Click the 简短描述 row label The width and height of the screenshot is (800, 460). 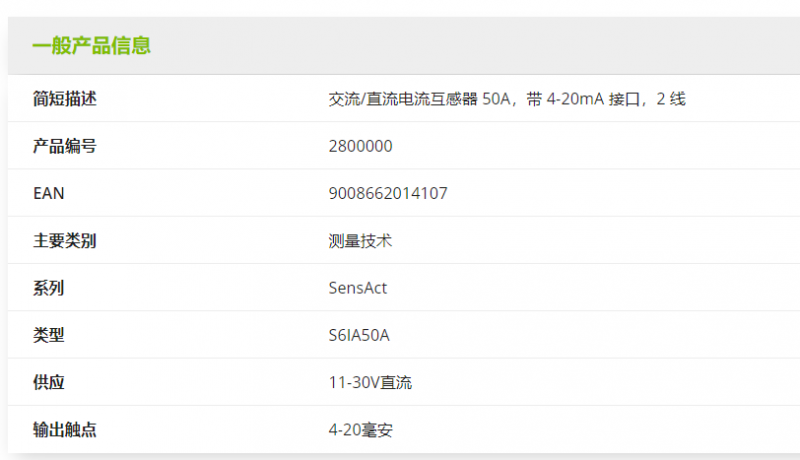click(65, 99)
